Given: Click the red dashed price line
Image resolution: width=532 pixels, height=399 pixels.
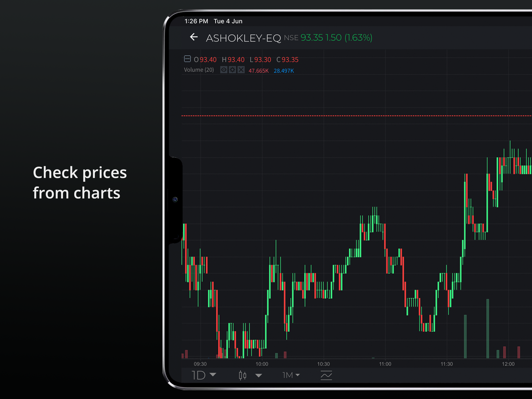Looking at the screenshot, I should 337,116.
